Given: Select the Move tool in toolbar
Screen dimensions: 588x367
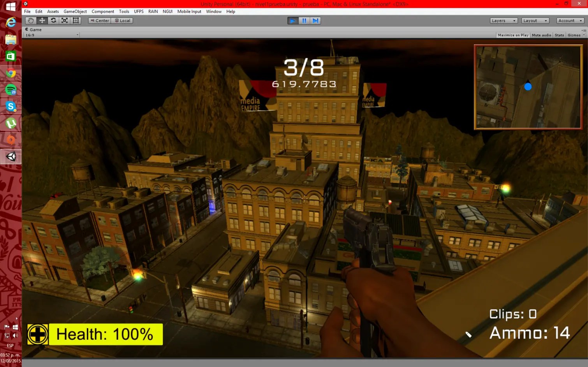Looking at the screenshot, I should [x=42, y=21].
